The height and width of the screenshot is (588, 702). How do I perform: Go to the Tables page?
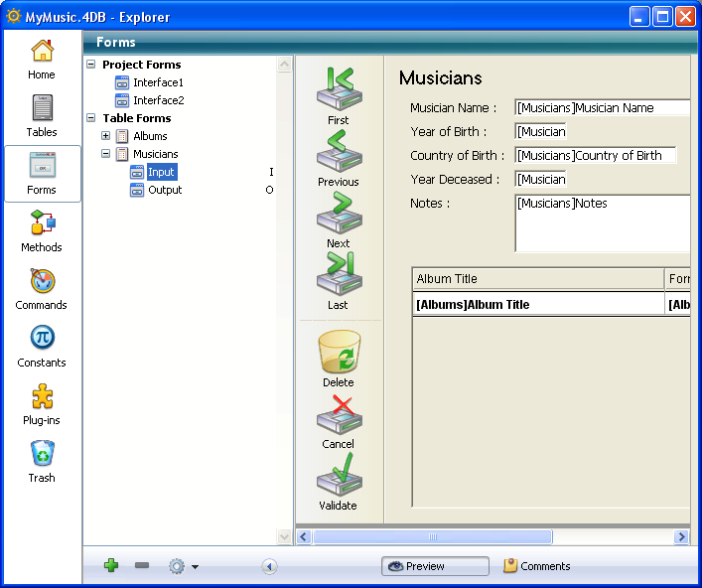click(x=42, y=115)
